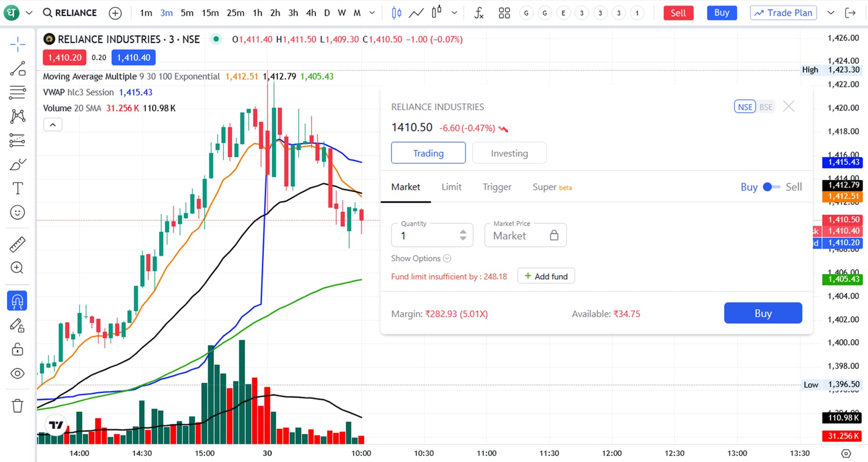The width and height of the screenshot is (868, 462).
Task: Toggle stay in drawing mode
Action: pyautogui.click(x=18, y=325)
